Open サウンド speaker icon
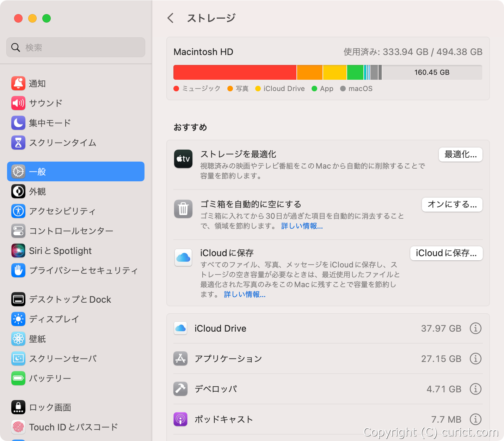 18,103
